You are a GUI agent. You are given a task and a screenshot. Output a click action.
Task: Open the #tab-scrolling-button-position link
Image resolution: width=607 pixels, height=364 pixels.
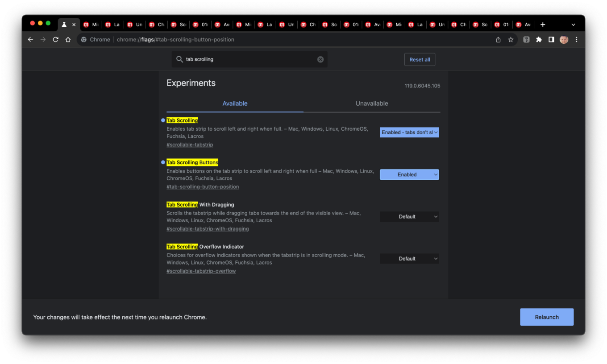tap(203, 186)
